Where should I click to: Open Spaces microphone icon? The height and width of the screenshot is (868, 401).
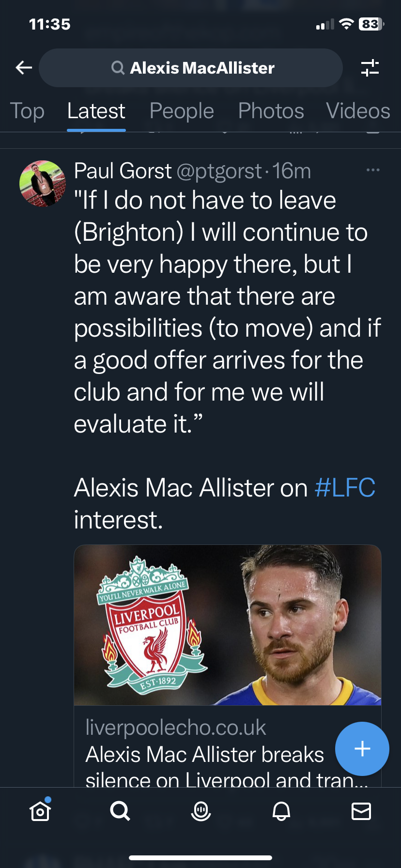pos(200,811)
